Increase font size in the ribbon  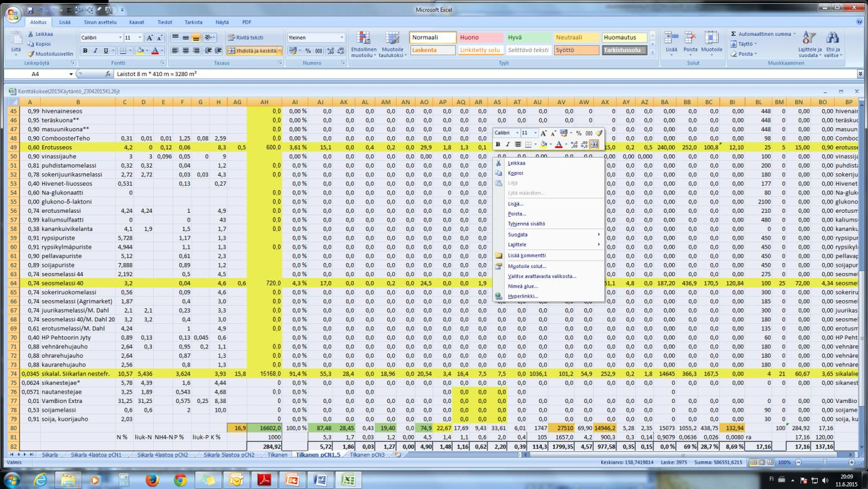[x=149, y=38]
